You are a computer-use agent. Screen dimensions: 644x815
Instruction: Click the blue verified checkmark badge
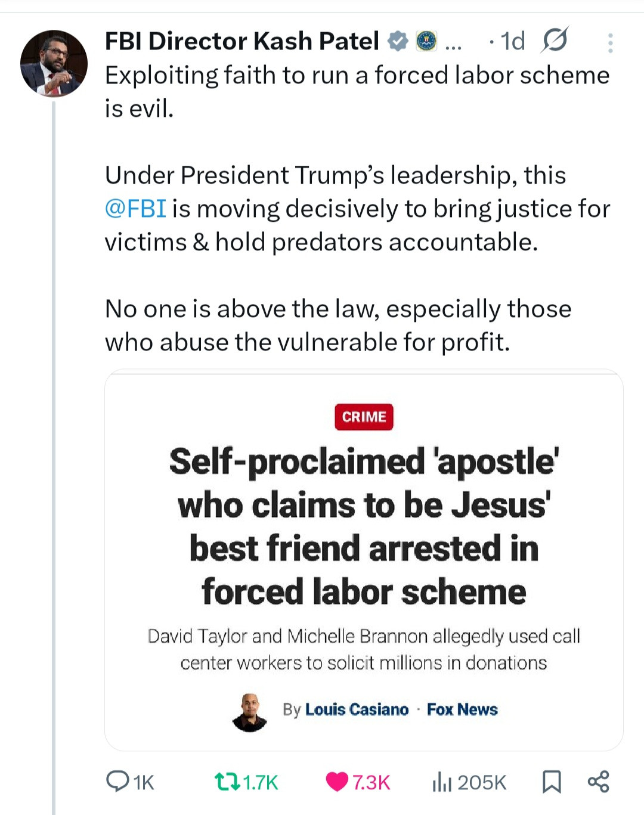(x=397, y=41)
